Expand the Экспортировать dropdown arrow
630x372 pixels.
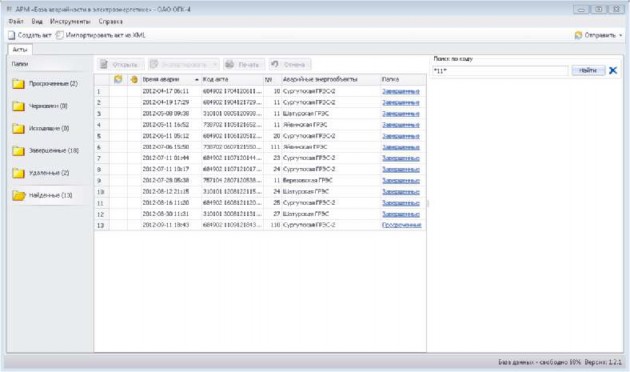215,64
